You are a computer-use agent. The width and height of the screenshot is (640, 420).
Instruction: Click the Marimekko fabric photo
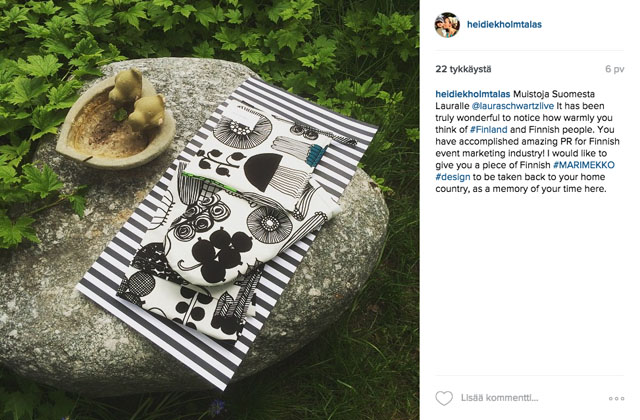209,210
